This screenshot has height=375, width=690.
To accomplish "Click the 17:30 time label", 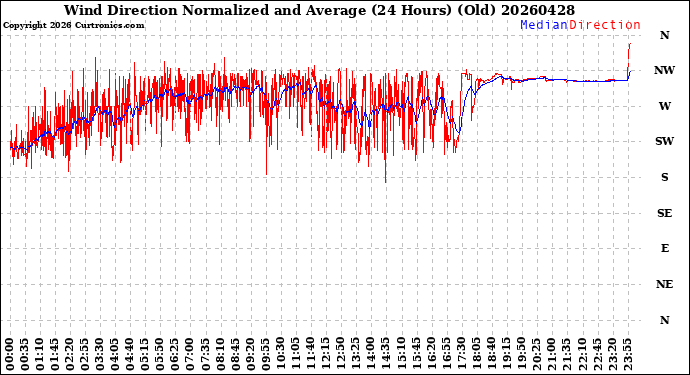I will 461,354.
